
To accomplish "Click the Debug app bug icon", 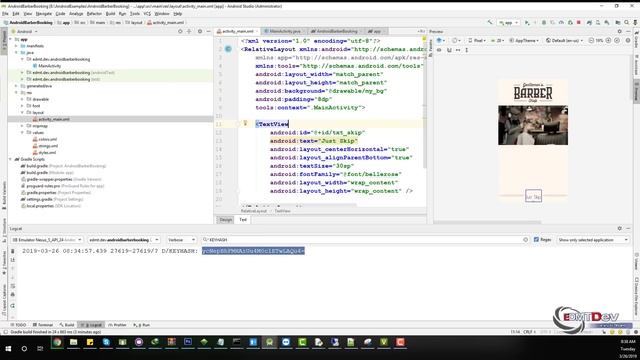I will [x=544, y=23].
